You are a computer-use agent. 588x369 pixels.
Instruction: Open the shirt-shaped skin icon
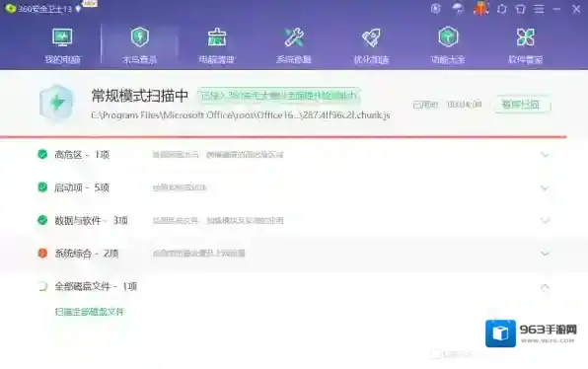[x=521, y=9]
